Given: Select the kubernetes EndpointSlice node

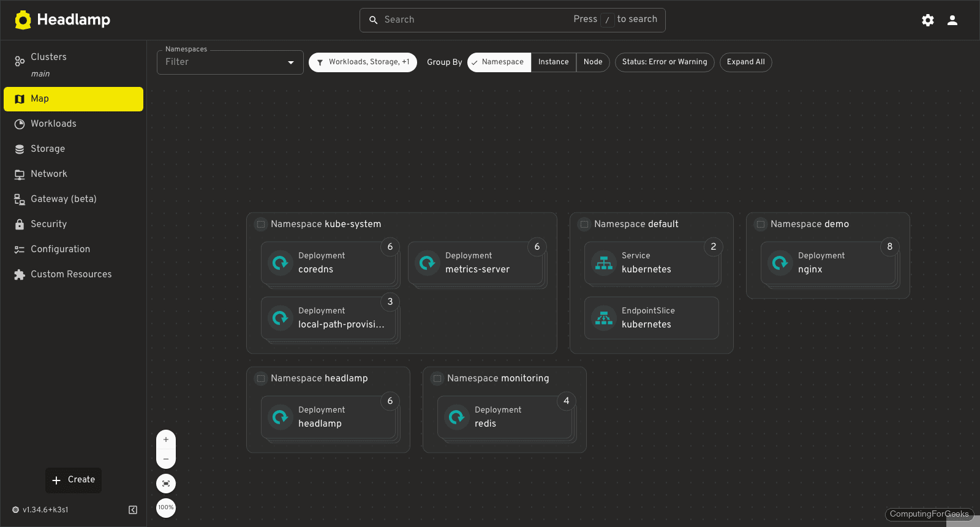Looking at the screenshot, I should tap(652, 318).
